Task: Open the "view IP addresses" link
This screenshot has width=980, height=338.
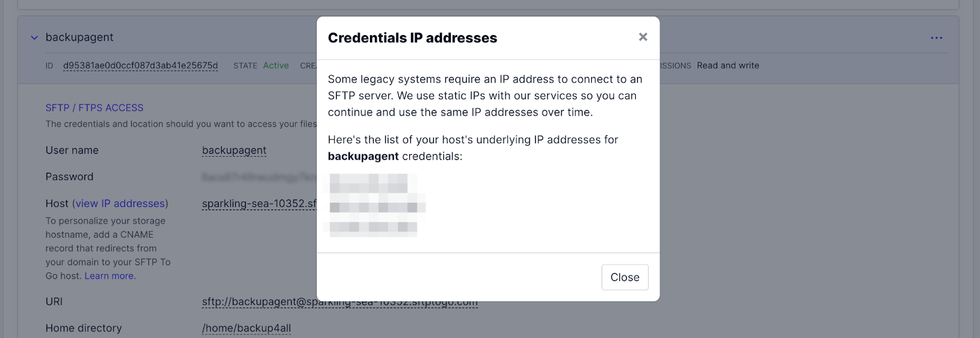Action: coord(120,203)
